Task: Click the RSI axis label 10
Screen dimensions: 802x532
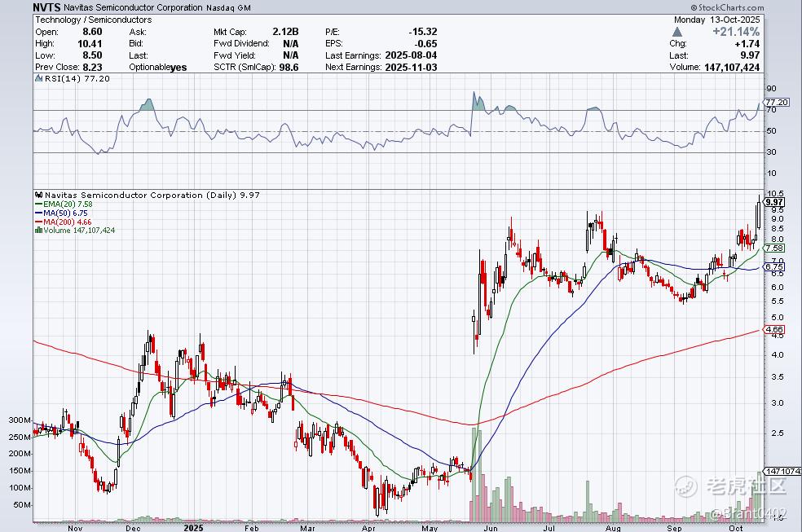Action: 771,174
